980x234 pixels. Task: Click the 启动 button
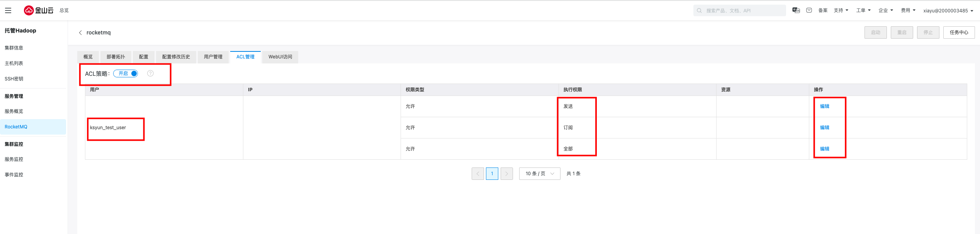(876, 32)
